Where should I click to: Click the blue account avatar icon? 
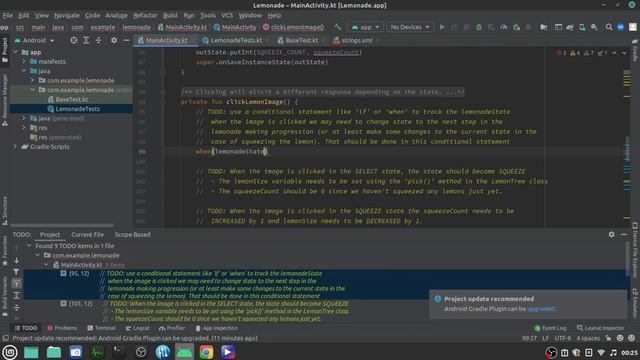pos(620,27)
